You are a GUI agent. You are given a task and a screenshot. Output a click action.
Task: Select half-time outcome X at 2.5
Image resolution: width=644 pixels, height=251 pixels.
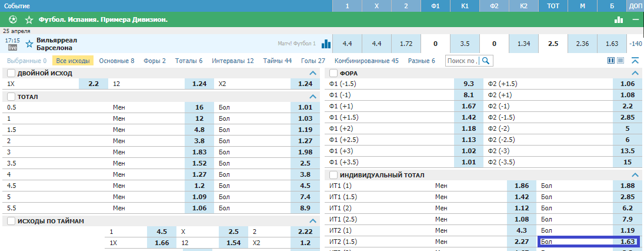pos(233,232)
